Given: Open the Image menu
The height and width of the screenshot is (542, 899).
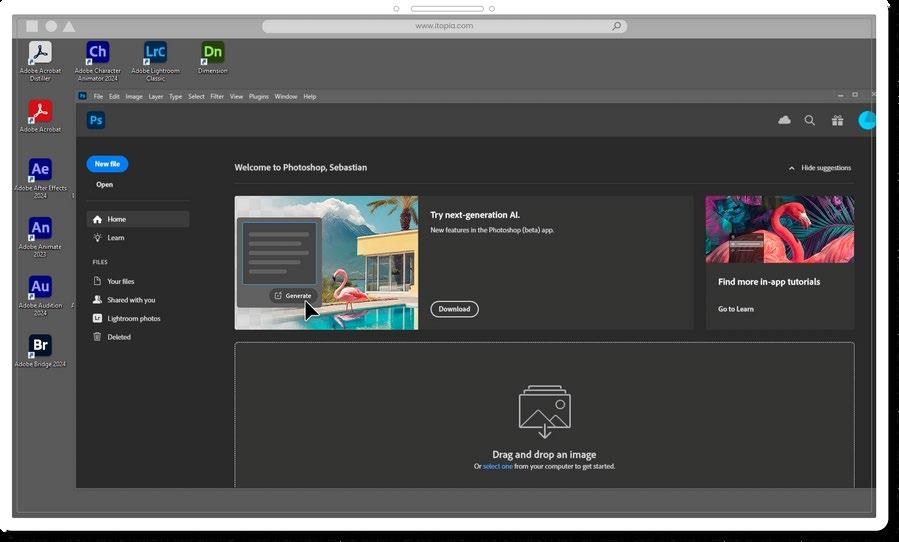Looking at the screenshot, I should tap(134, 96).
